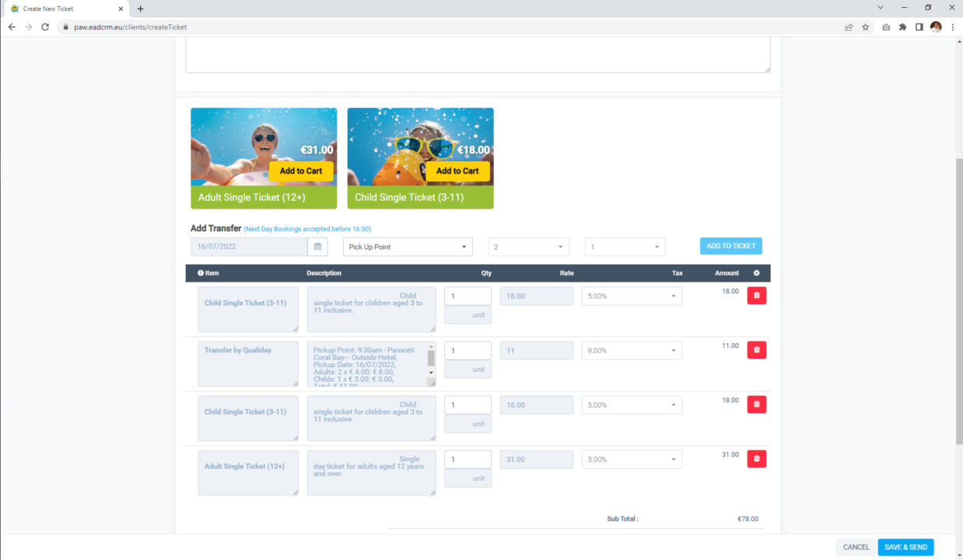
Task: Click the Adult Single Ticket image
Action: pos(264,147)
